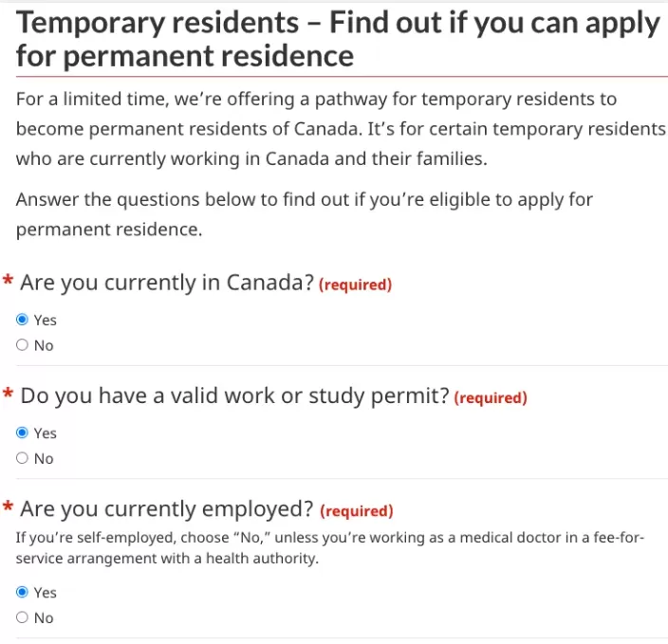Click the self-employed hint text about medical doctors
This screenshot has width=668, height=644.
330,548
